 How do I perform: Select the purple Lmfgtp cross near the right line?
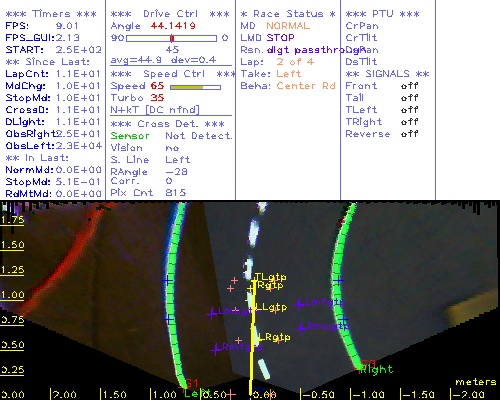pos(299,304)
